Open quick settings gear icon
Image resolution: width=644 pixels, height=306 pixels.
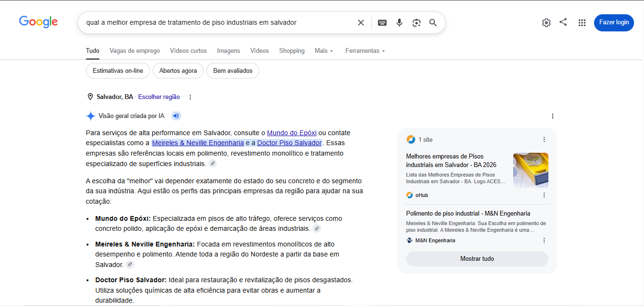click(x=546, y=22)
